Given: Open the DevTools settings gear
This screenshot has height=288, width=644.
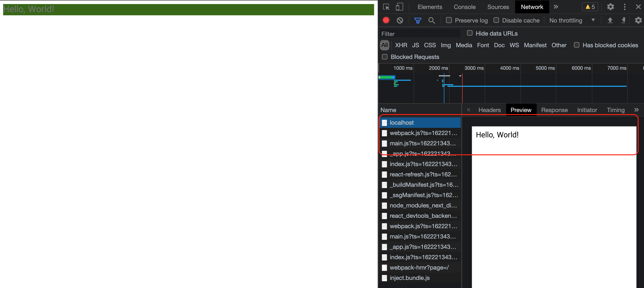Looking at the screenshot, I should click(x=610, y=7).
